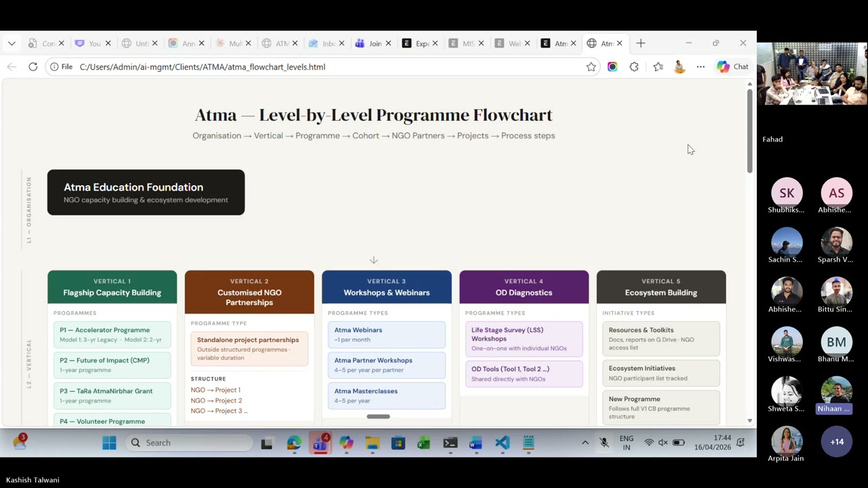Open the tab search dropdown arrow
This screenshot has height=488, width=868.
coord(11,43)
